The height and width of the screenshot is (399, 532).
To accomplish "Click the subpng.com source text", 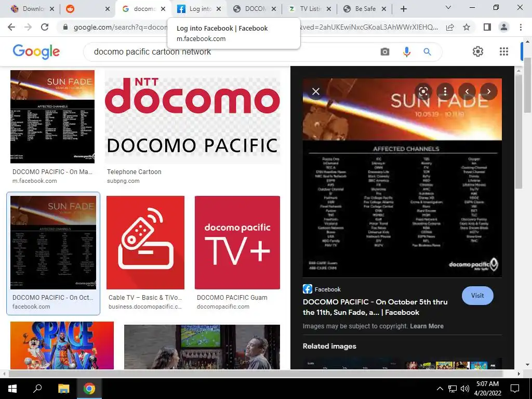I will click(x=123, y=181).
